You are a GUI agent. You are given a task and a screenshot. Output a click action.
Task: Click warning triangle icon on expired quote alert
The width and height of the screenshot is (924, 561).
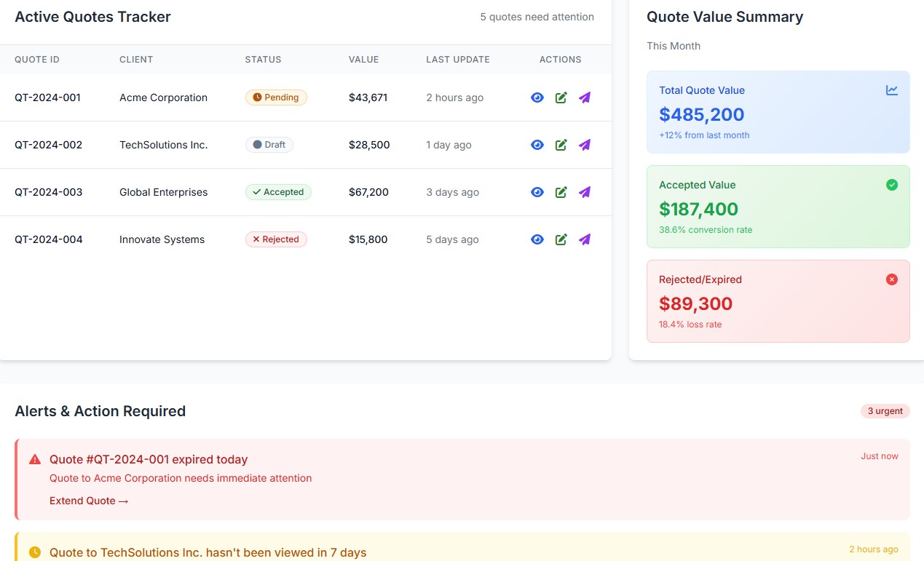pyautogui.click(x=35, y=459)
